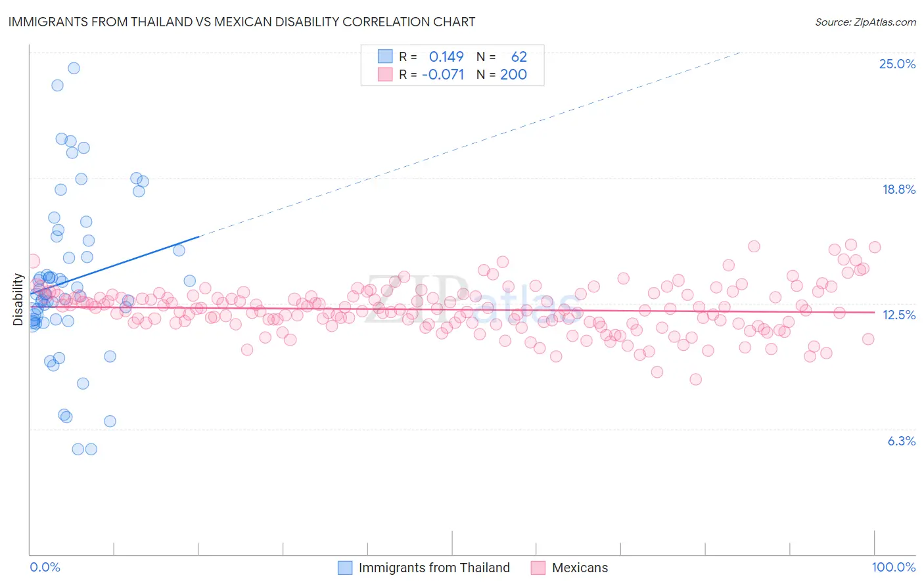This screenshot has height=586, width=924.
Task: Click the chart title text
Action: coord(242,22)
